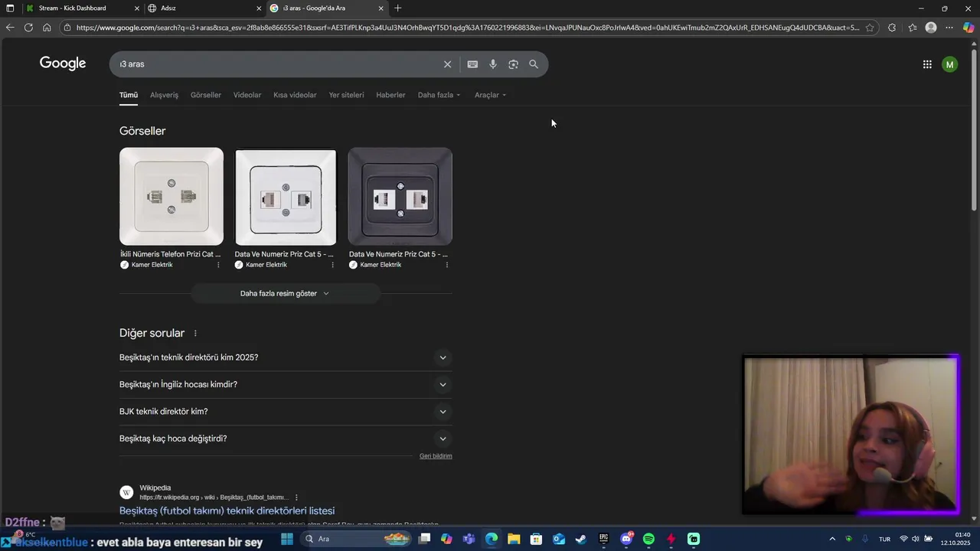Image resolution: width=980 pixels, height=551 pixels.
Task: Start voice search with microphone icon
Action: tap(493, 64)
